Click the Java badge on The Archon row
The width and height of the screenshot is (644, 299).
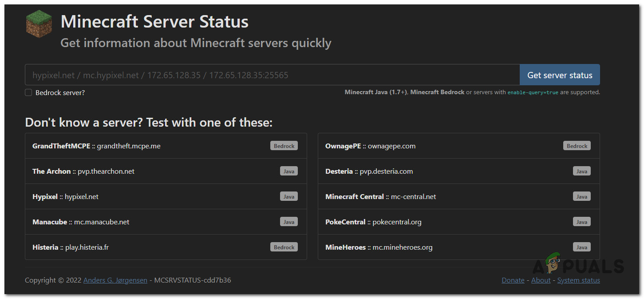[x=289, y=171]
